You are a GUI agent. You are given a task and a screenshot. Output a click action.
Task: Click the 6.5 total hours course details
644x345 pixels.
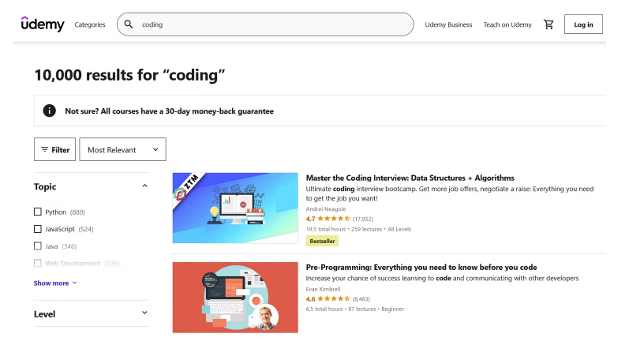click(355, 309)
